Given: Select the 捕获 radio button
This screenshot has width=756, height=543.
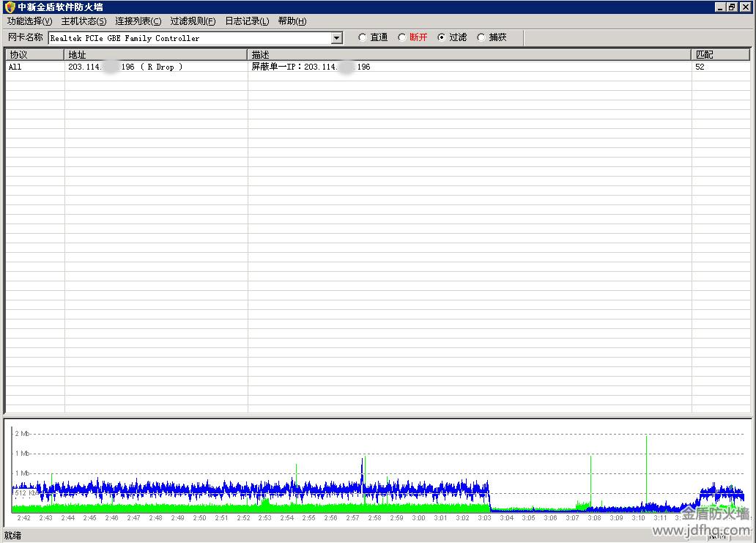Looking at the screenshot, I should 481,37.
